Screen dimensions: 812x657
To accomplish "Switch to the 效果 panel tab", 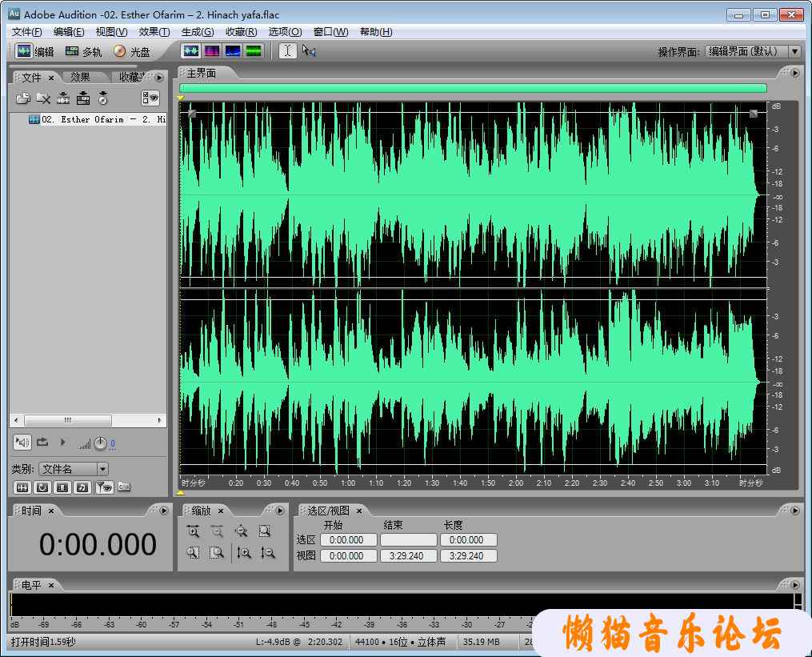I will (x=80, y=77).
